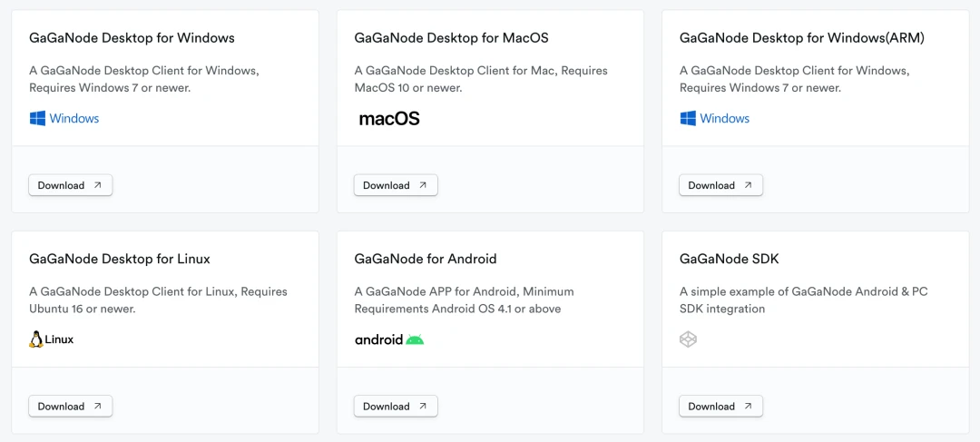Click the green Android robot icon
Viewport: 980px width, 442px height.
415,339
